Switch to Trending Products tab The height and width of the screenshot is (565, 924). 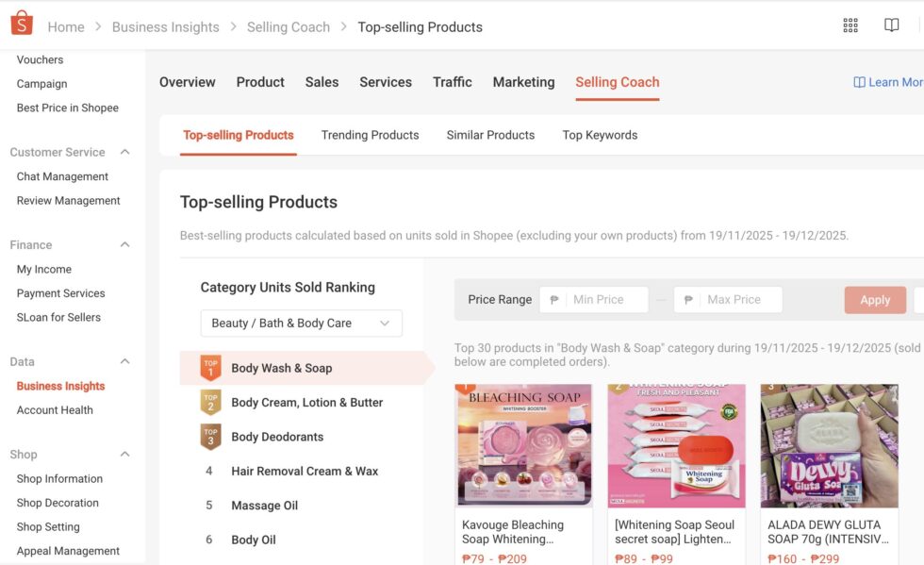tap(370, 135)
